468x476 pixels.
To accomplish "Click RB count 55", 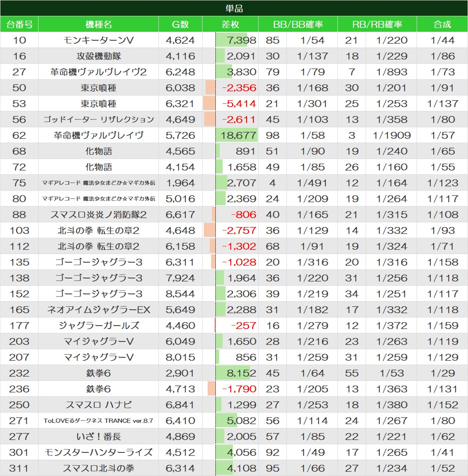I will coord(352,373).
